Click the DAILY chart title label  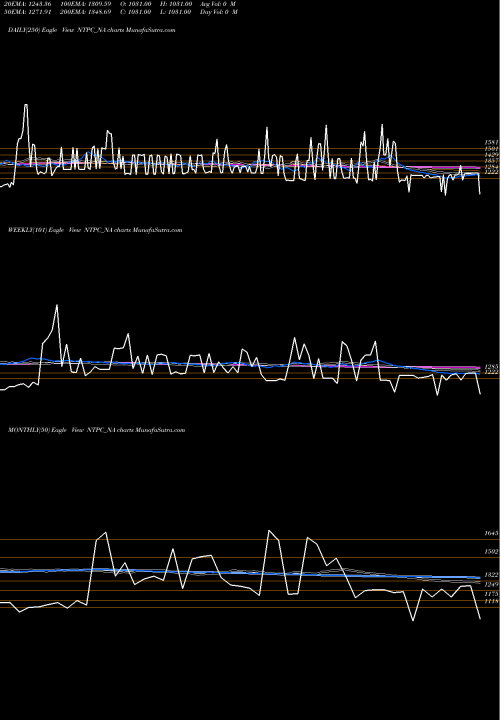tap(91, 30)
